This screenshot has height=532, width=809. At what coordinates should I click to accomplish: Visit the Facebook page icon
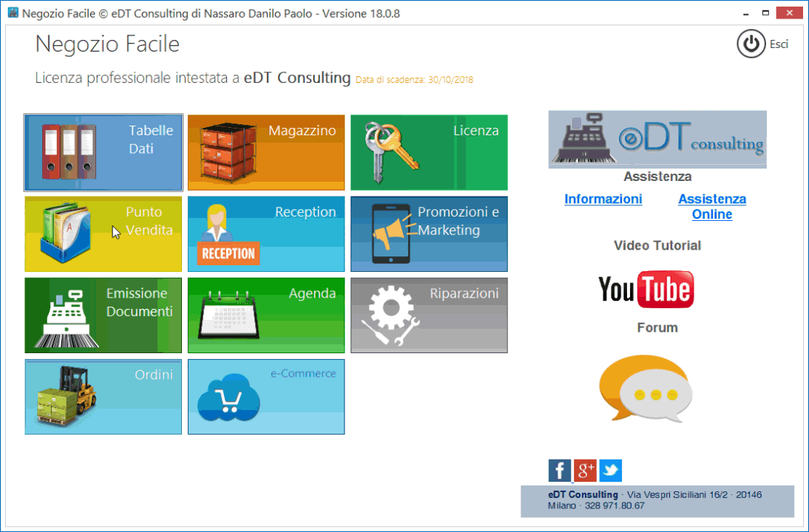(560, 471)
